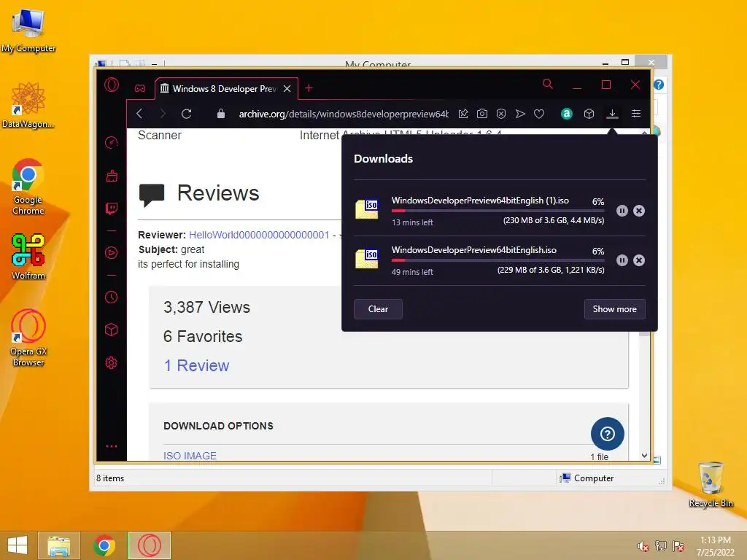747x560 pixels.
Task: Go back to previous page
Action: click(139, 114)
